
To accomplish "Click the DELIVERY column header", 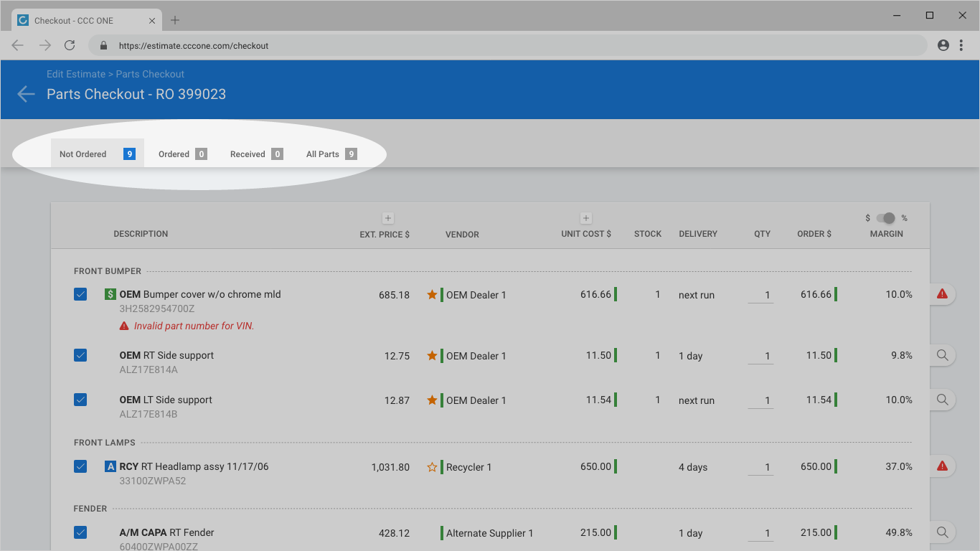I will pyautogui.click(x=698, y=234).
